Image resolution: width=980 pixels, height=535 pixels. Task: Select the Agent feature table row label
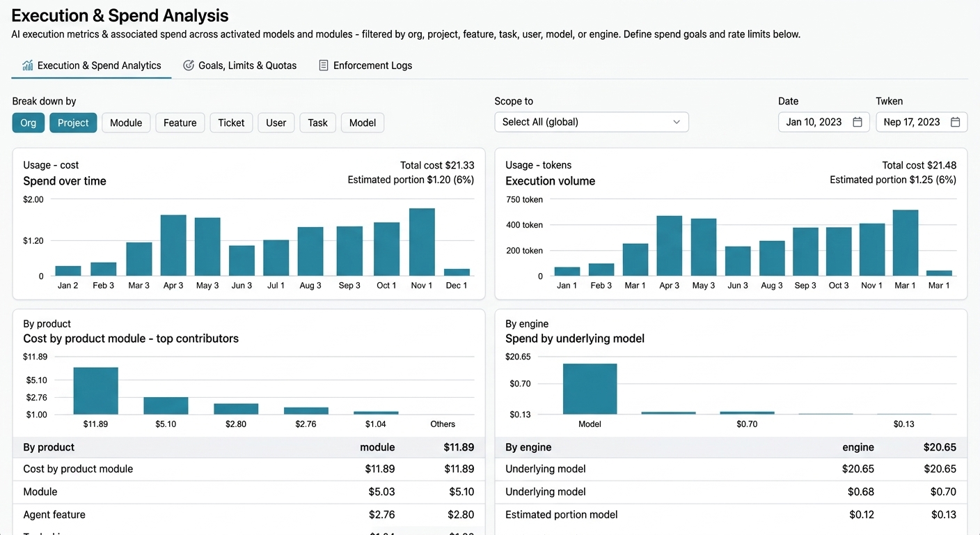(54, 515)
